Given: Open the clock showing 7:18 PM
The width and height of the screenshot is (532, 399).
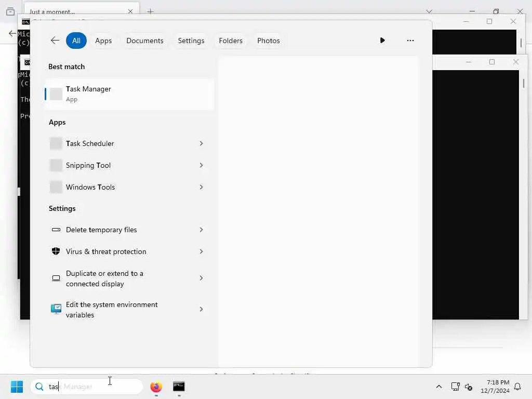Looking at the screenshot, I should click(495, 387).
